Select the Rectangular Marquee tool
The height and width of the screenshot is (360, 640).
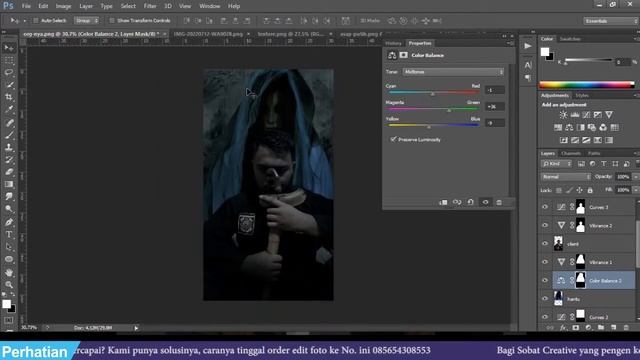coord(9,60)
